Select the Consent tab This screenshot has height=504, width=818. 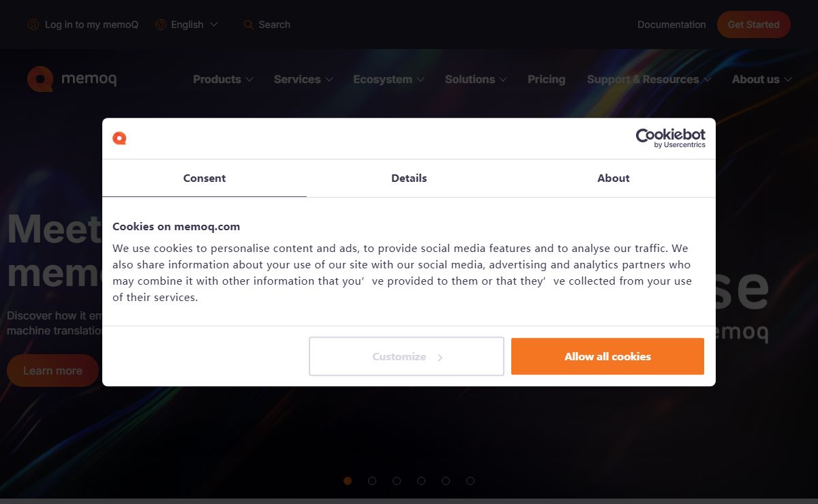(x=204, y=178)
